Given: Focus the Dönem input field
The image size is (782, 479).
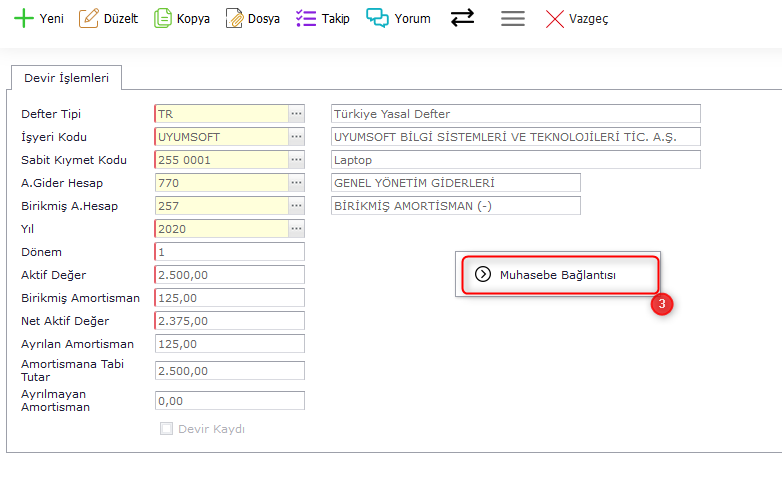Looking at the screenshot, I should click(230, 252).
